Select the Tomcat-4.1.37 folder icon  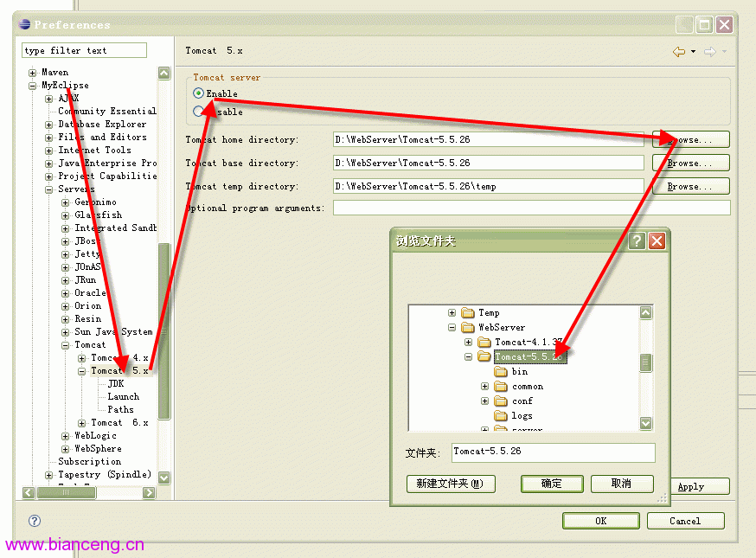(x=484, y=343)
